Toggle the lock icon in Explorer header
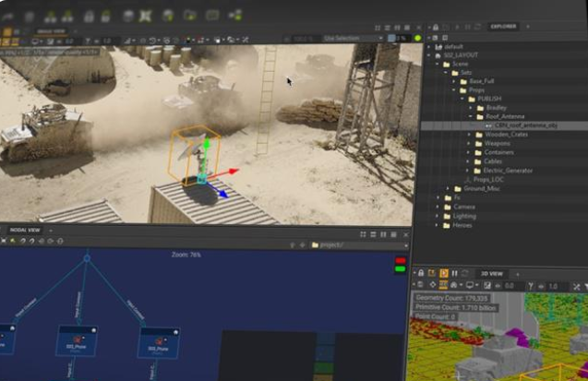588x381 pixels. pos(436,27)
